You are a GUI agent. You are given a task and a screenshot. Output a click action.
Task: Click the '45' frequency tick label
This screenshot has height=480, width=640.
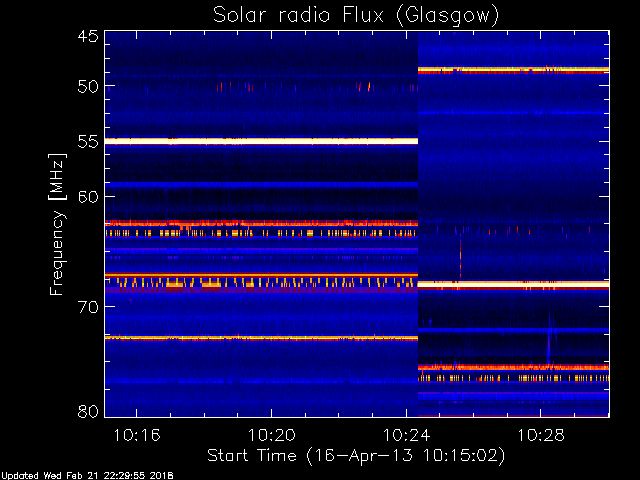click(88, 36)
